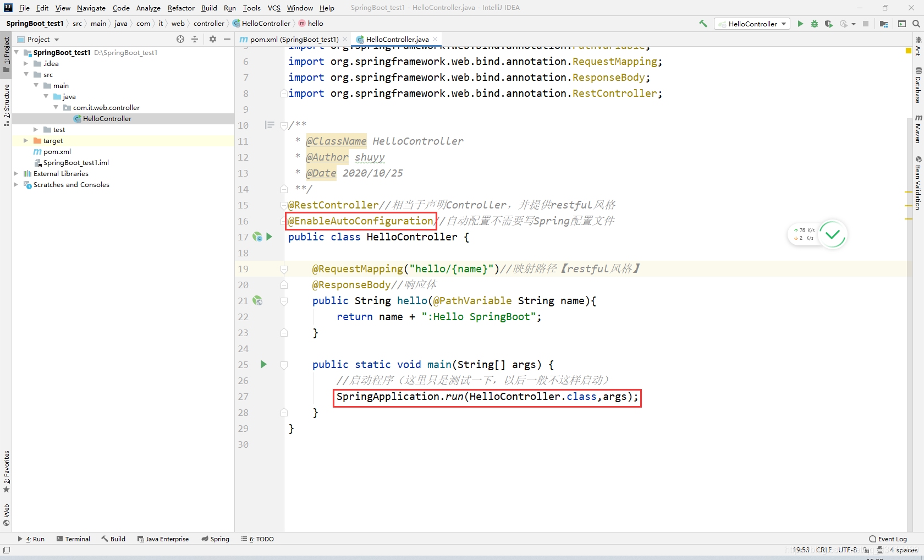The height and width of the screenshot is (560, 924).
Task: Click UTF-8 encoding in status bar
Action: [848, 550]
